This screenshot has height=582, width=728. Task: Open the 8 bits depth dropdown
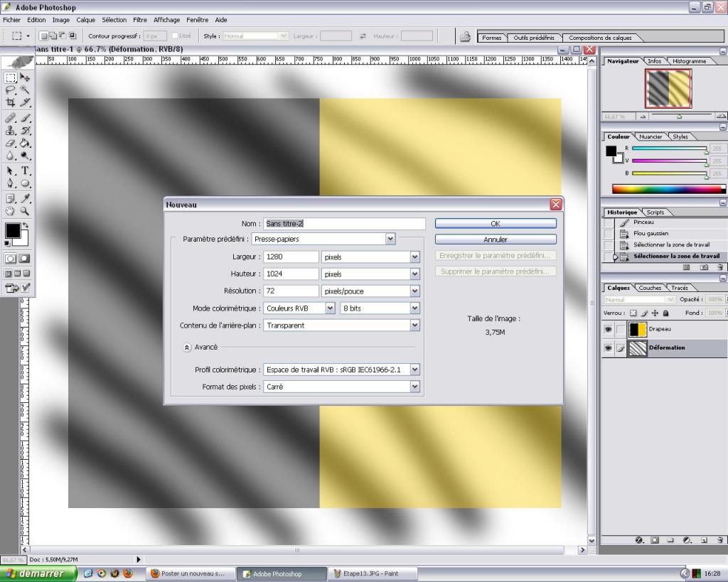(414, 308)
